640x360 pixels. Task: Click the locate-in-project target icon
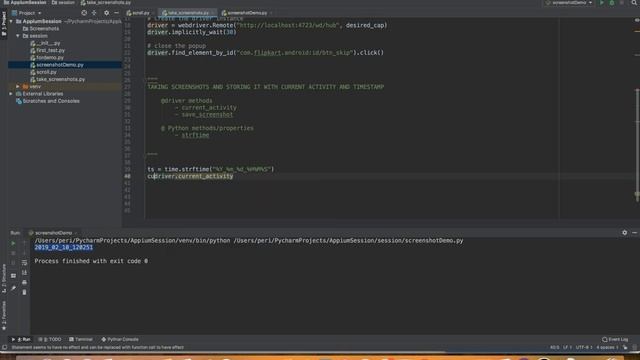(x=84, y=13)
